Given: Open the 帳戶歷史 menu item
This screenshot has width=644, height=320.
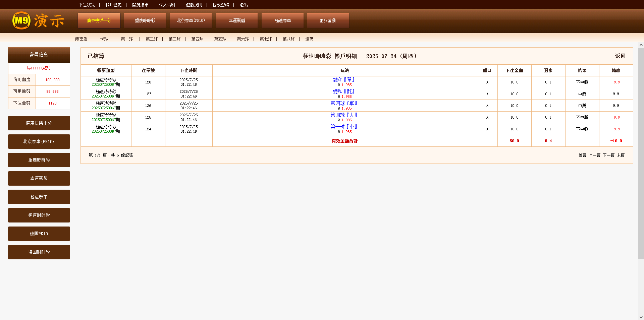Looking at the screenshot, I should [113, 5].
